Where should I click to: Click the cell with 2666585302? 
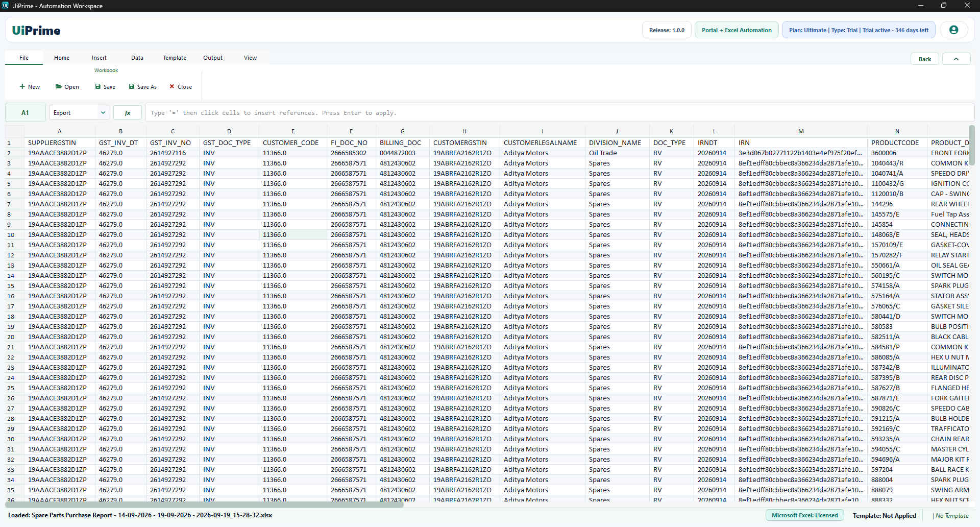pos(351,153)
